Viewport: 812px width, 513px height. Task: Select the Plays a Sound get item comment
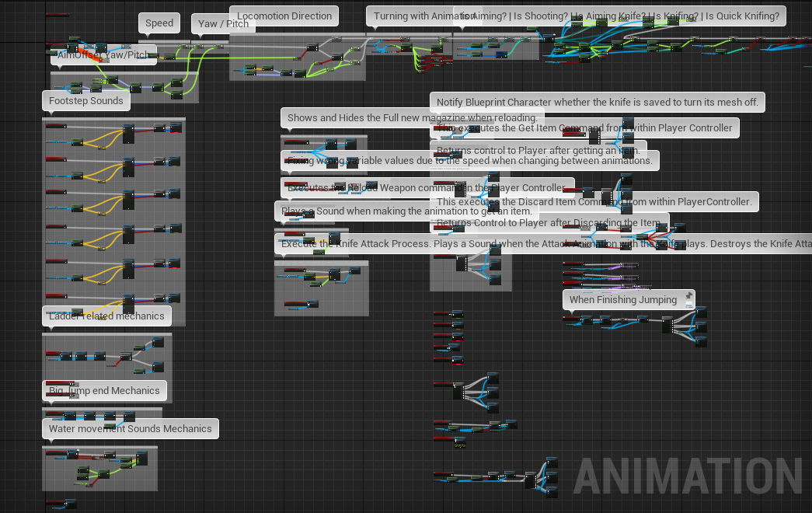(406, 211)
